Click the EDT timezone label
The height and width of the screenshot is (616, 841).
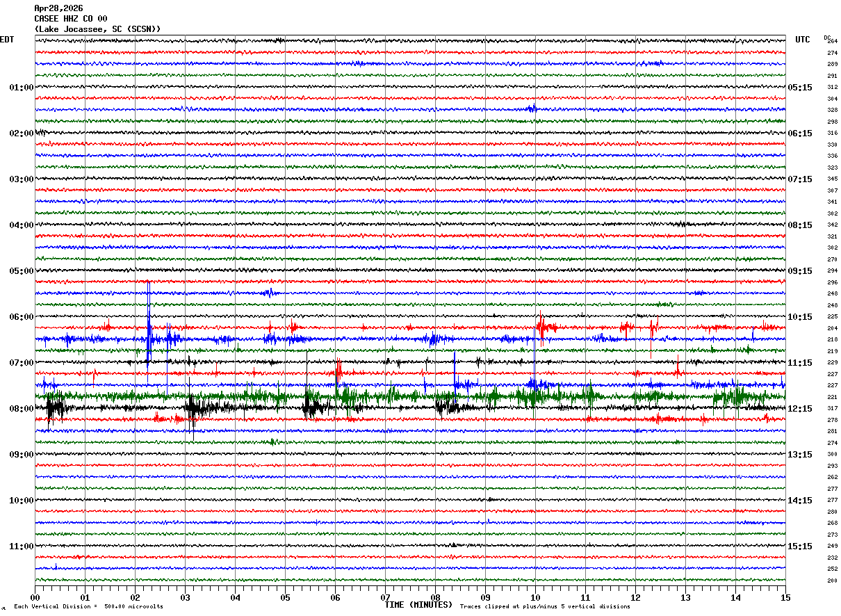click(x=7, y=40)
